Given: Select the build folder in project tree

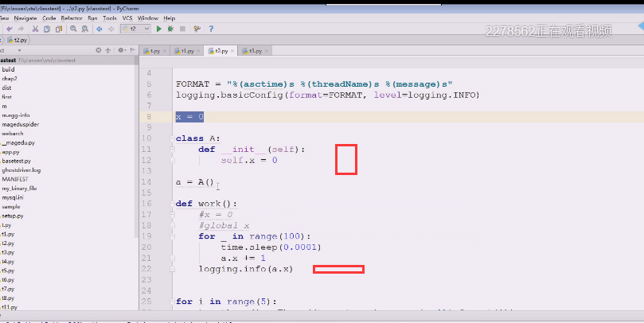Looking at the screenshot, I should click(8, 70).
